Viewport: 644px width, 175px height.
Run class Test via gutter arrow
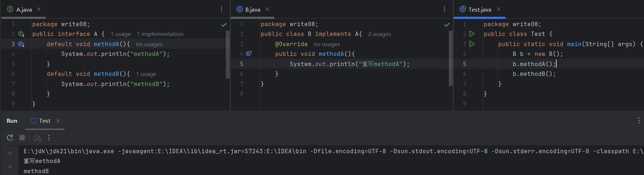click(x=472, y=34)
